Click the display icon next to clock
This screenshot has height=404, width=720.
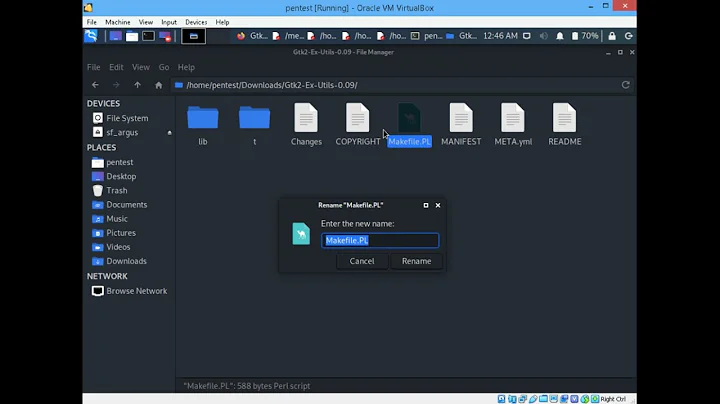527,36
